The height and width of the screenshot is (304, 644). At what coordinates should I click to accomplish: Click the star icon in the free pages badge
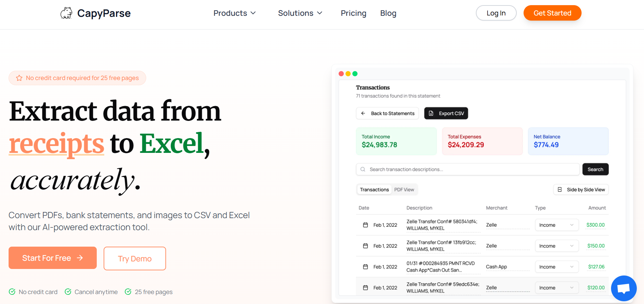19,78
